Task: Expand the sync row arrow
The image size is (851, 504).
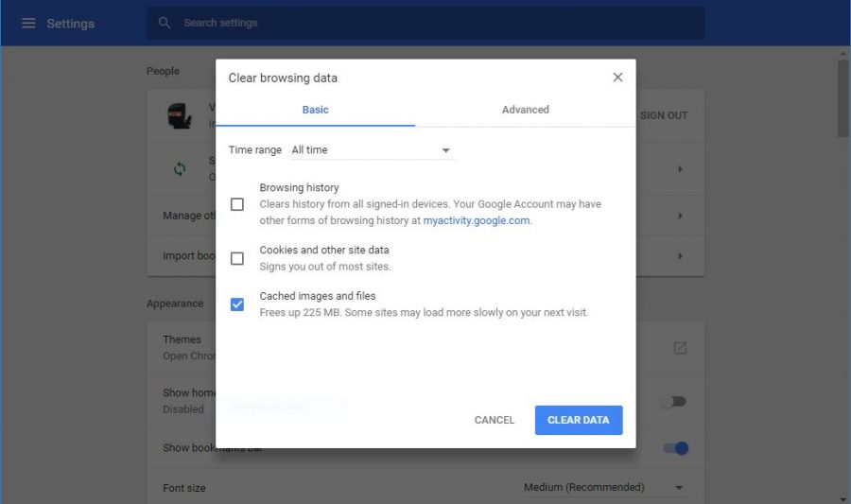Action: 680,169
